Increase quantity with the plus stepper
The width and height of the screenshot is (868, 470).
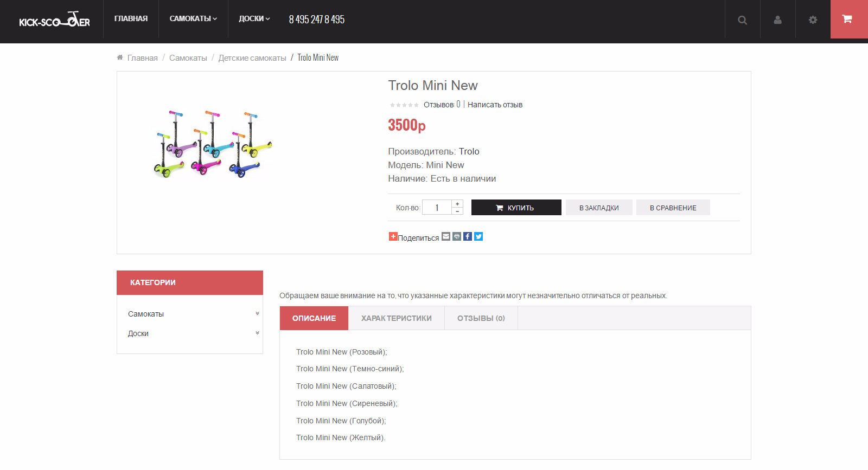coord(457,204)
